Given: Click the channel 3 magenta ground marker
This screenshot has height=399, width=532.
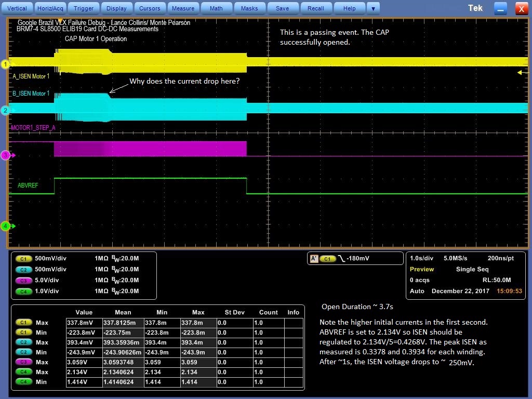Looking at the screenshot, I should (6, 155).
